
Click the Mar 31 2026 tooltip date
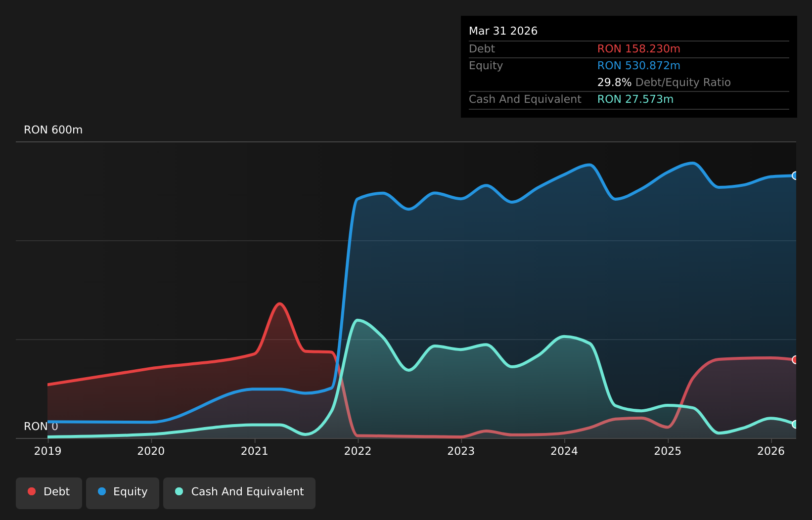503,31
